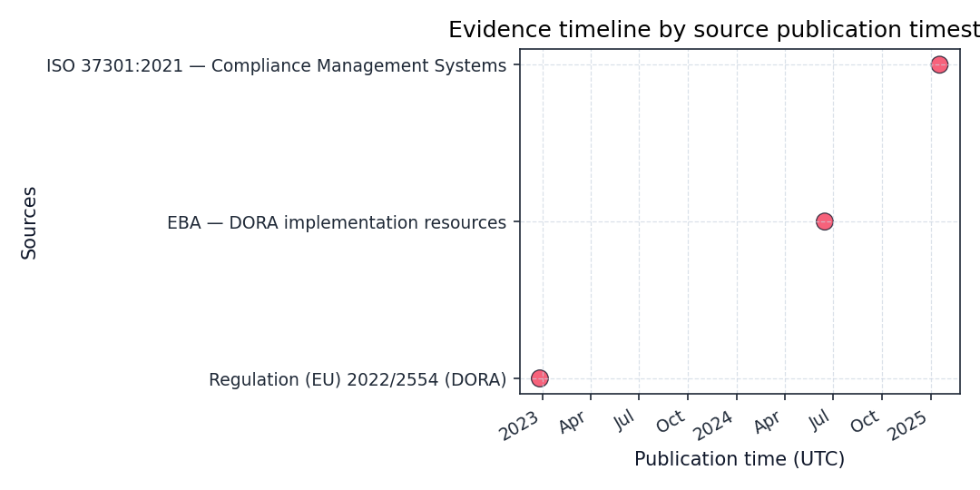
Task: Select the Regulation (EU) 2022/2554 (DORA) label
Action: tap(358, 379)
